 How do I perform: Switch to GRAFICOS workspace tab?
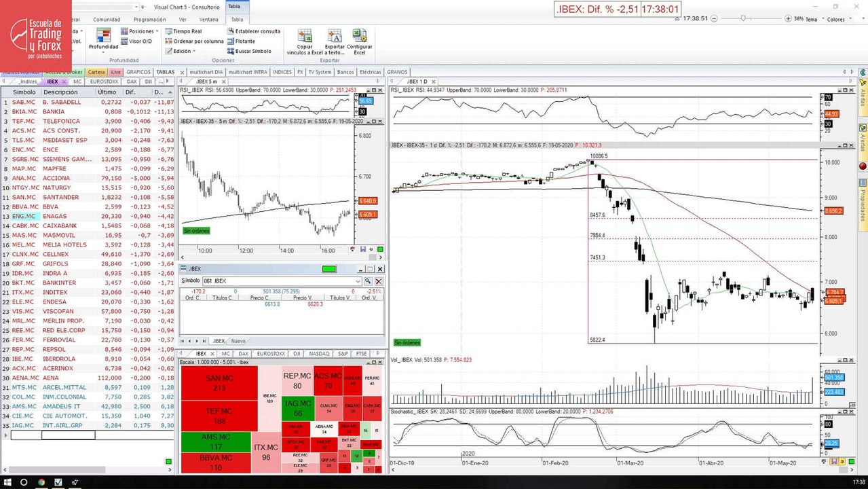(138, 72)
